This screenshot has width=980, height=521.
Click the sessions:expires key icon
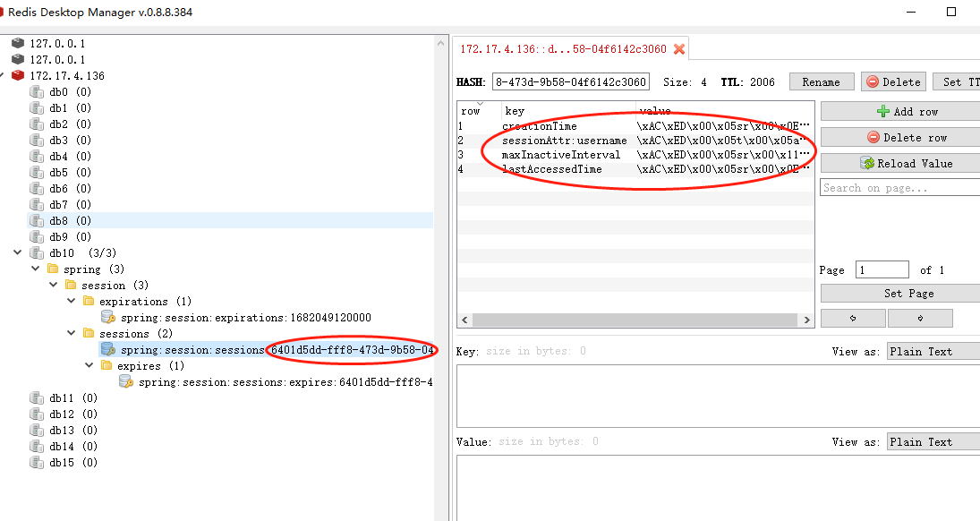point(126,382)
